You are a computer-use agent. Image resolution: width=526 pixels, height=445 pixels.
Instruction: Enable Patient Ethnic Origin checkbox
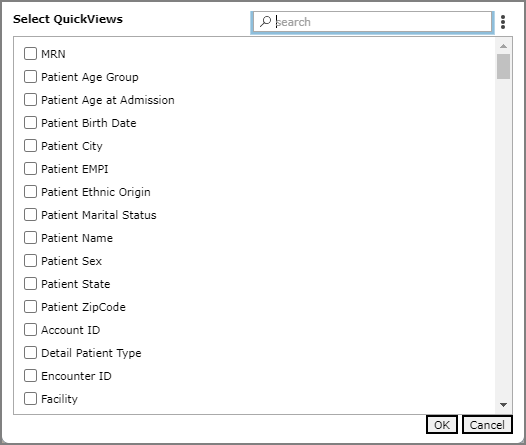tap(30, 192)
